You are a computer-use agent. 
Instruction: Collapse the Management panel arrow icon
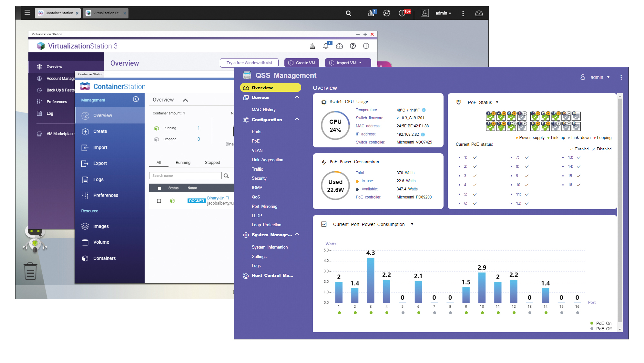coord(136,99)
